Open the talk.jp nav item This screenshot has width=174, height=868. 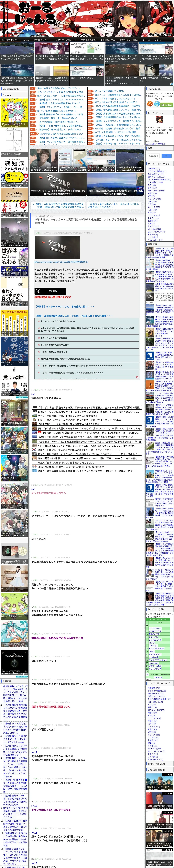[157, 40]
